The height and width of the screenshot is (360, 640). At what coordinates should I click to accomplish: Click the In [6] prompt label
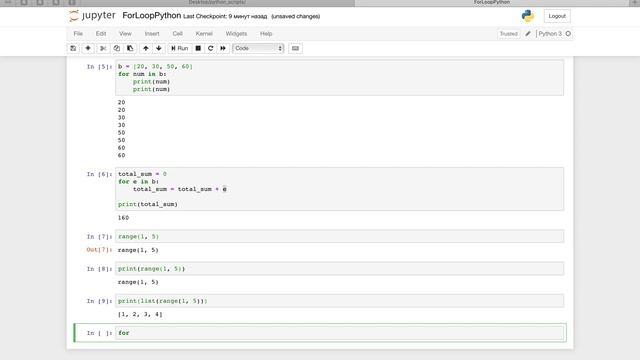pyautogui.click(x=99, y=174)
